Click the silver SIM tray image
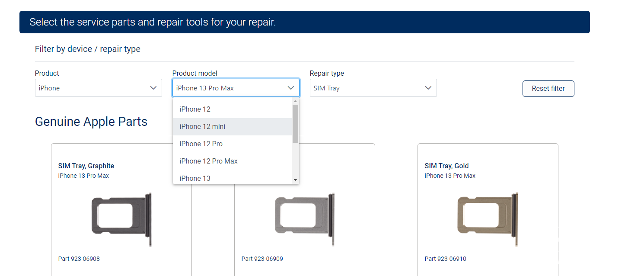The height and width of the screenshot is (276, 644). pos(305,219)
